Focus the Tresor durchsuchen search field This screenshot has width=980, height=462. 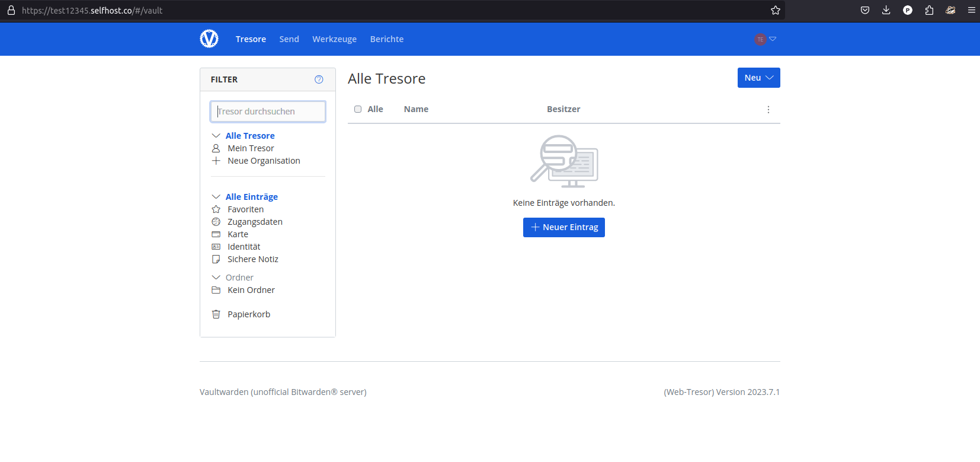268,111
